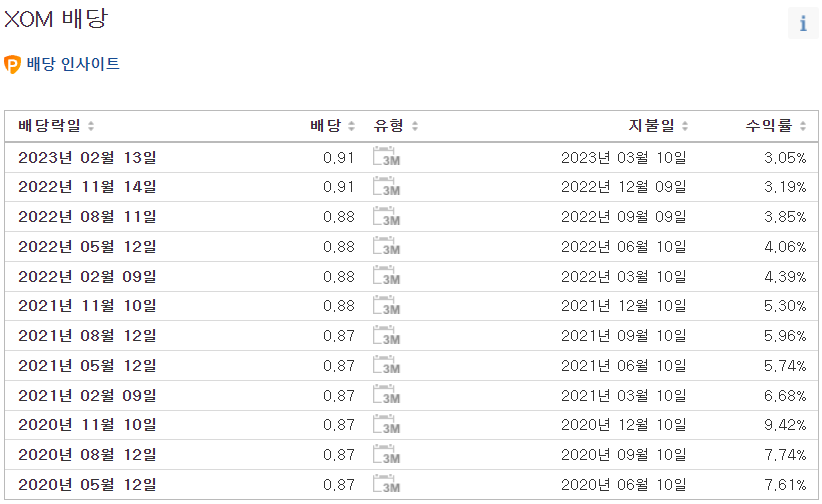This screenshot has width=822, height=504.
Task: Select the ex-dividend date 2022년 02월 09일
Action: tap(87, 276)
